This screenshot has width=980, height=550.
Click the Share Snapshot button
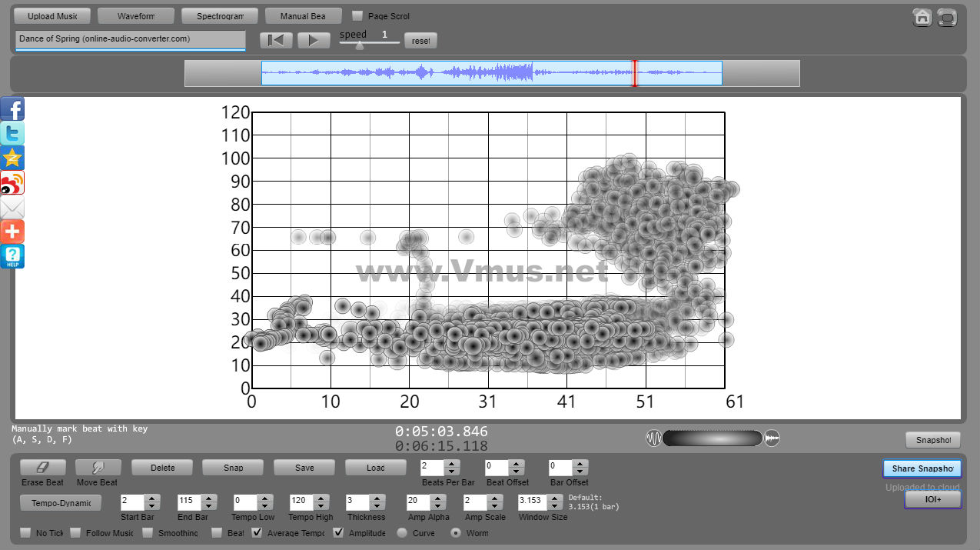pos(922,468)
